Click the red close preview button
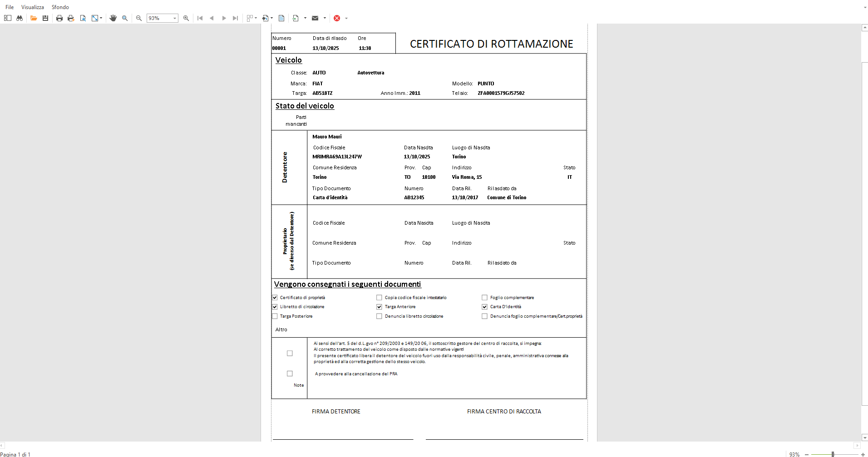 click(337, 18)
